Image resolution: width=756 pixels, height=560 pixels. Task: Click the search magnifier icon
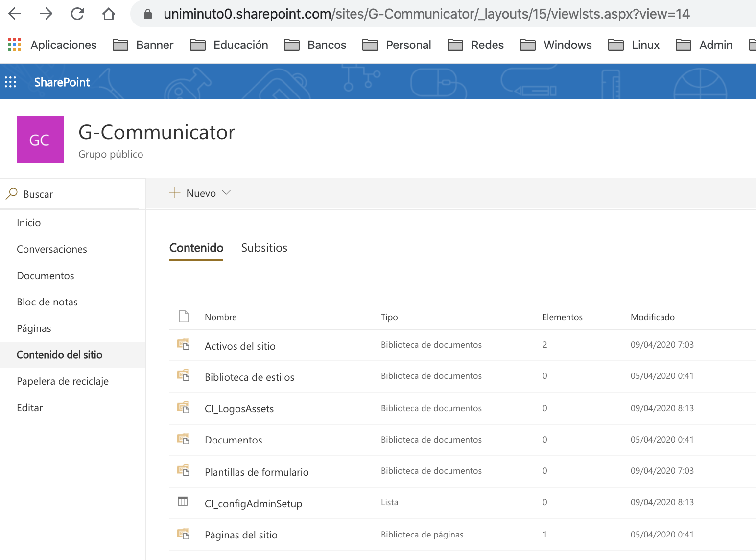[11, 194]
